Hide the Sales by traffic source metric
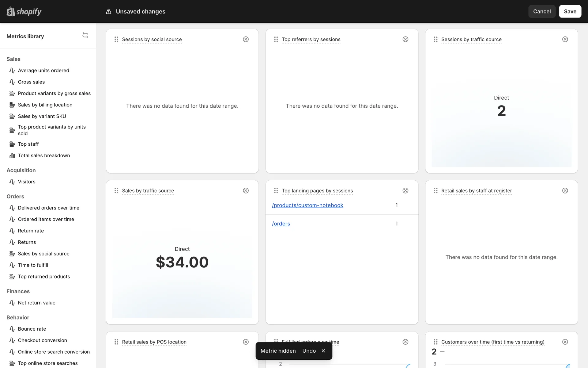 246,190
